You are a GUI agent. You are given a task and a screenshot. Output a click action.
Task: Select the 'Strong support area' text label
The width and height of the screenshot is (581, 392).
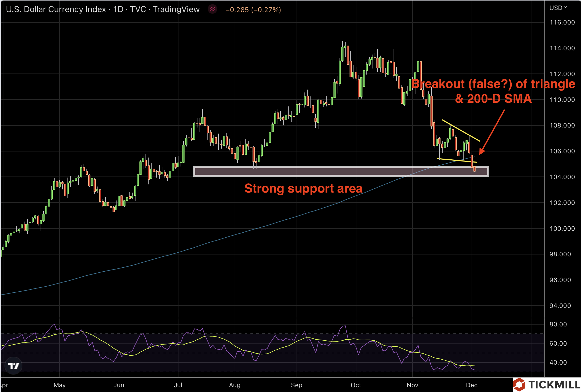point(303,188)
